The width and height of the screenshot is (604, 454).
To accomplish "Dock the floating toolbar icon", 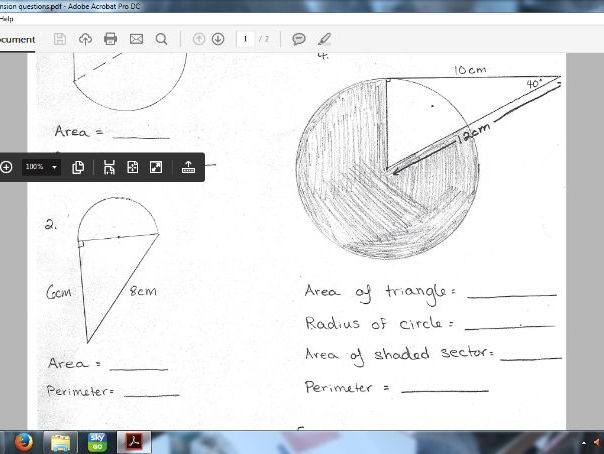I will point(188,167).
